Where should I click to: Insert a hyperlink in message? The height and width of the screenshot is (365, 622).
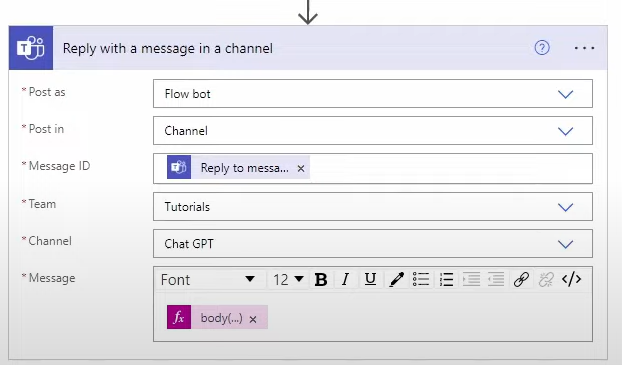pyautogui.click(x=521, y=280)
